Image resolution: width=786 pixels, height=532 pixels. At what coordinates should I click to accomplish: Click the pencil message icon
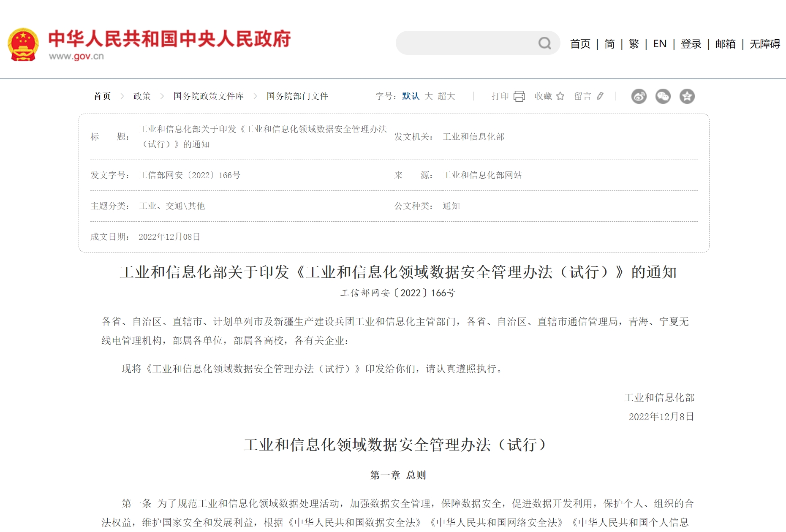pyautogui.click(x=600, y=96)
